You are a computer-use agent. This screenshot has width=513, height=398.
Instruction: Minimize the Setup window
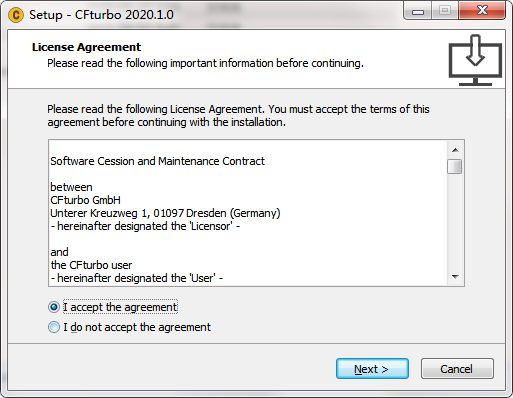click(x=418, y=11)
